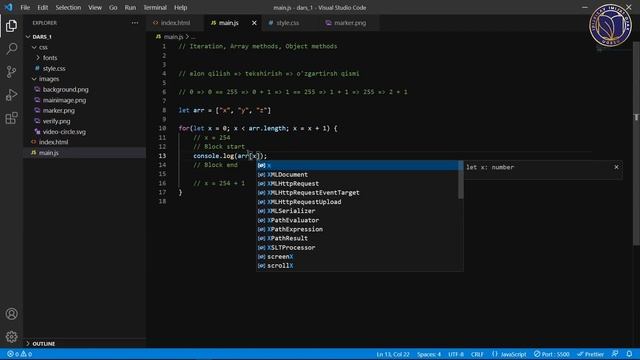This screenshot has width=640, height=360.
Task: Close the main.js editor tab
Action: [254, 23]
